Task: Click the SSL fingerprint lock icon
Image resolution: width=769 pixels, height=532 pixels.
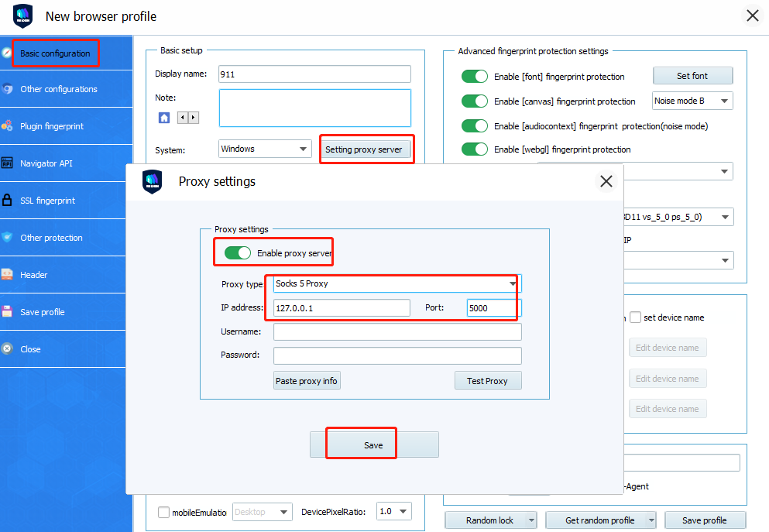Action: coord(7,201)
